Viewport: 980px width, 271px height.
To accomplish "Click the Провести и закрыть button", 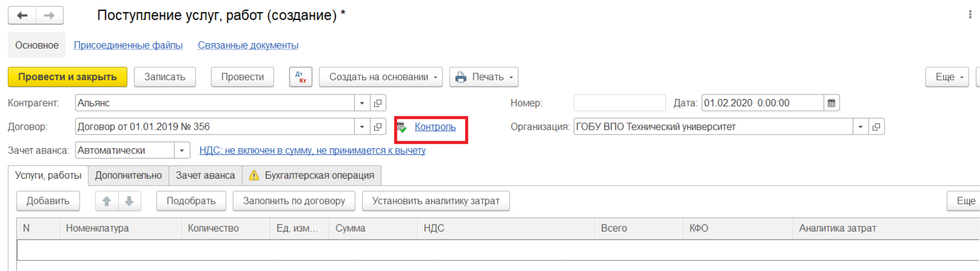I will [x=67, y=77].
